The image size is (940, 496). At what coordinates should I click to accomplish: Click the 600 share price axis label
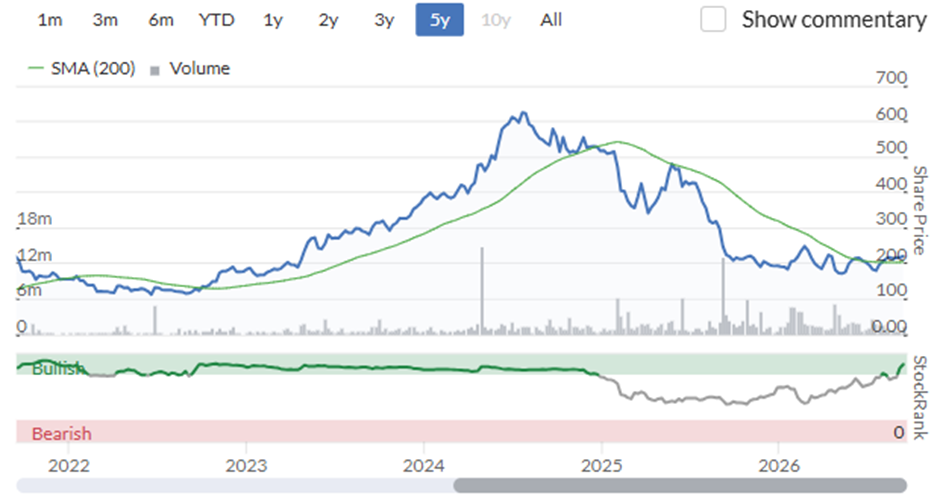click(x=891, y=114)
